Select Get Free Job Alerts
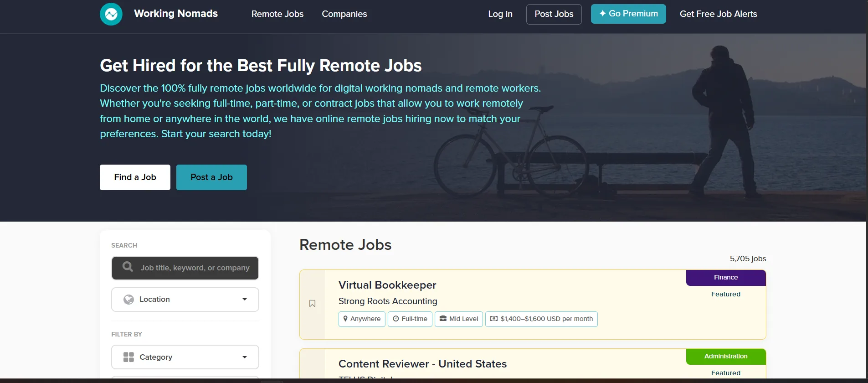 tap(718, 14)
